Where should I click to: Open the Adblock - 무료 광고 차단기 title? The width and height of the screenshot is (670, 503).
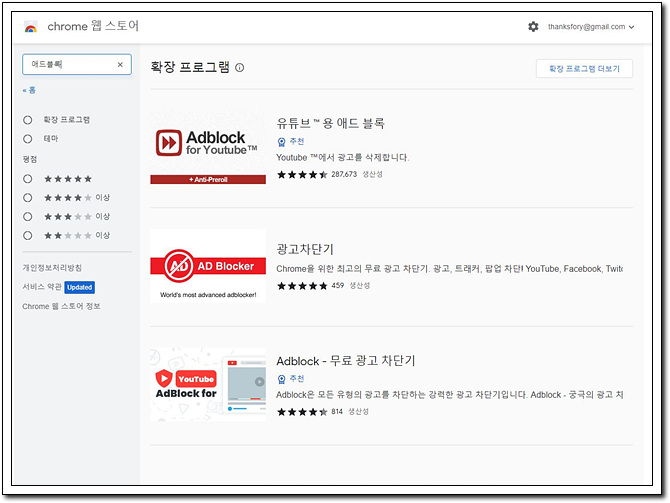[346, 361]
